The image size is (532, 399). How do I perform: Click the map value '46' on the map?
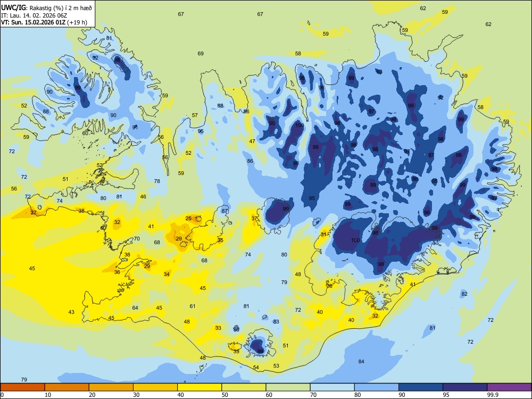tap(143, 196)
